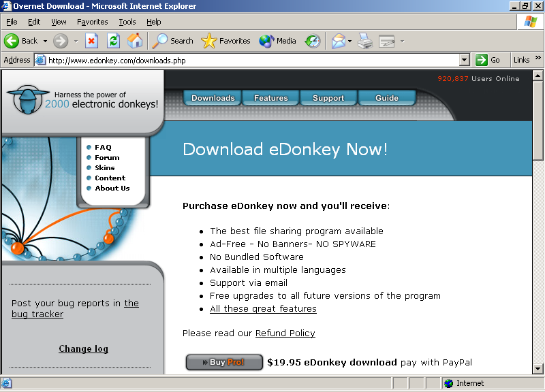The width and height of the screenshot is (545, 392).
Task: Open the Favorites menu
Action: tap(93, 22)
